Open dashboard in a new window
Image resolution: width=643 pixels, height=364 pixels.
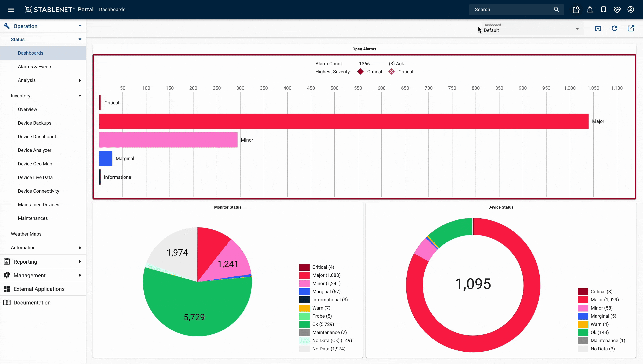click(631, 28)
